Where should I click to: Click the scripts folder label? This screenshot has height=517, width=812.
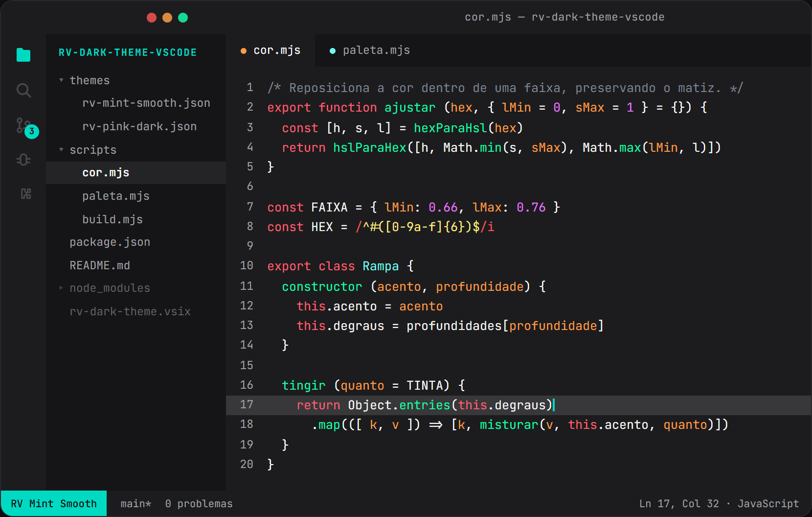tap(93, 150)
